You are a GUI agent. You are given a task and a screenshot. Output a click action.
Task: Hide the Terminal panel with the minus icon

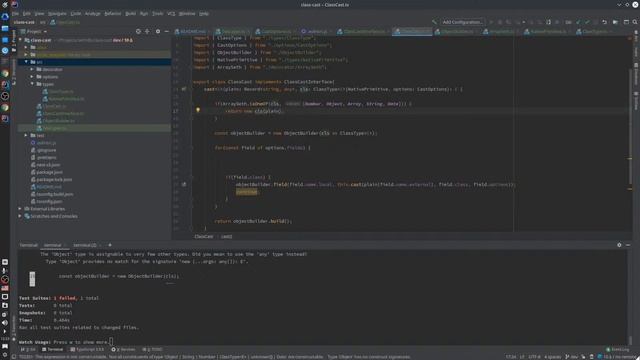(x=628, y=245)
